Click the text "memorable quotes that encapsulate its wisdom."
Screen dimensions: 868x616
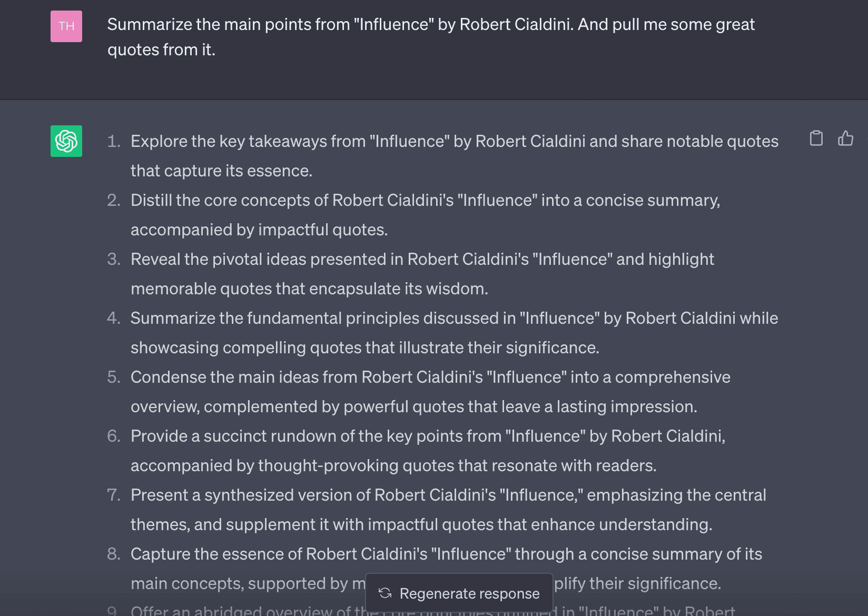pos(309,288)
